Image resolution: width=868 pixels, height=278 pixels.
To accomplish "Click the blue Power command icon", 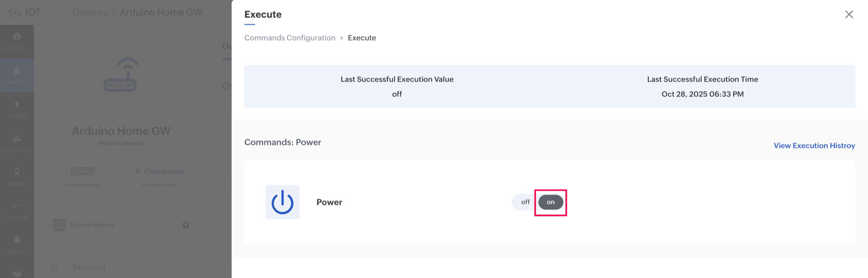I will coord(282,202).
